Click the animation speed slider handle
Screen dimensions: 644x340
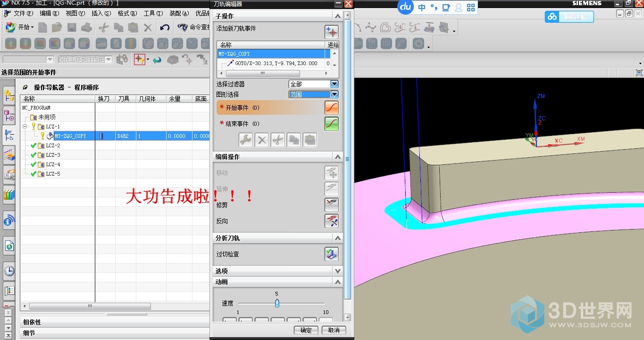pyautogui.click(x=277, y=303)
